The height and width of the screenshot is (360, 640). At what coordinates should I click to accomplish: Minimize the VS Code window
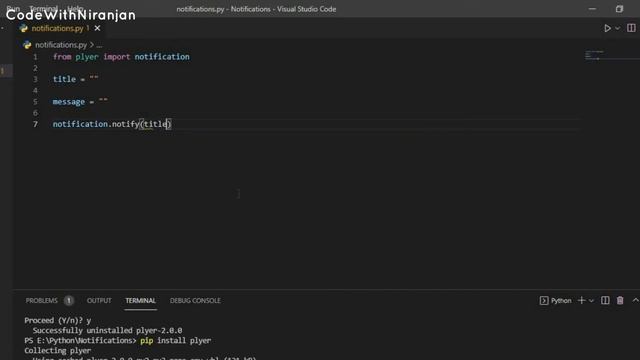pyautogui.click(x=592, y=9)
